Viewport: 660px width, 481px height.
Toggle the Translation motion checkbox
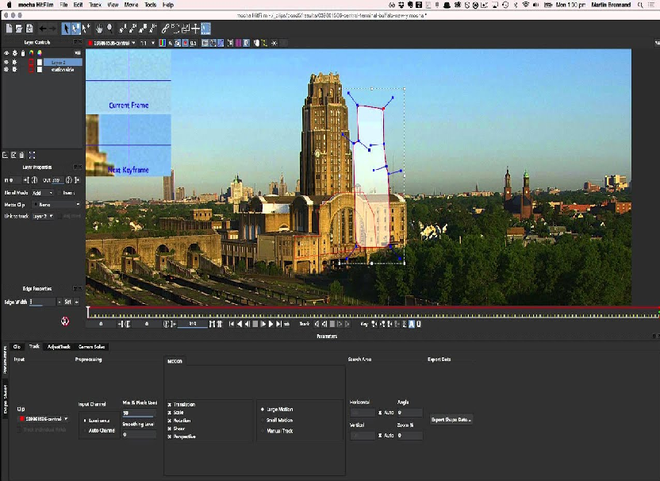(170, 404)
